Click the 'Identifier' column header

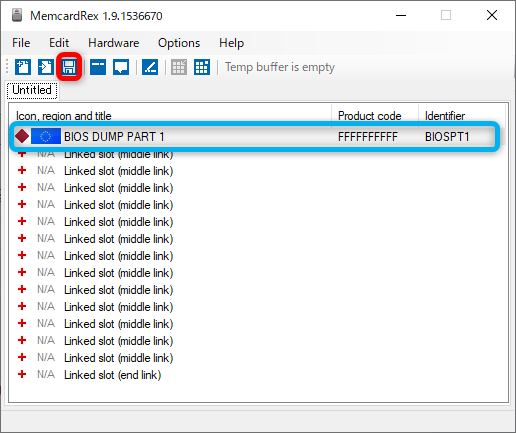462,116
